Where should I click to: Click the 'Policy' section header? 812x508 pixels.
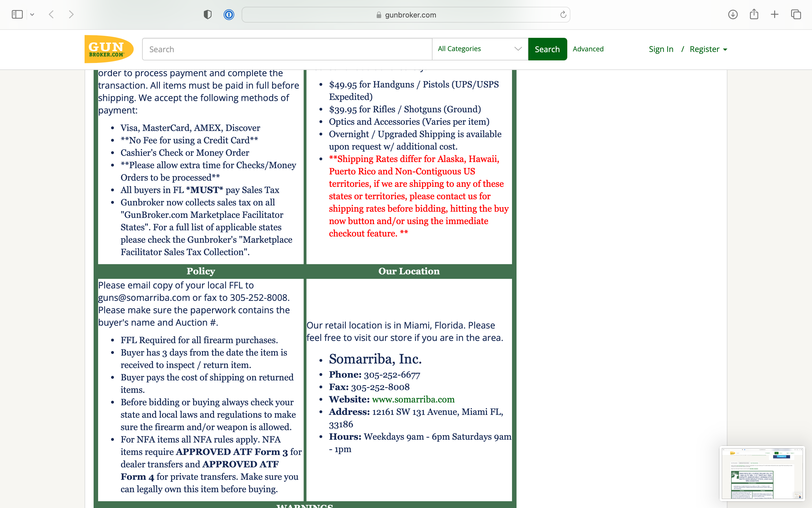tap(201, 271)
